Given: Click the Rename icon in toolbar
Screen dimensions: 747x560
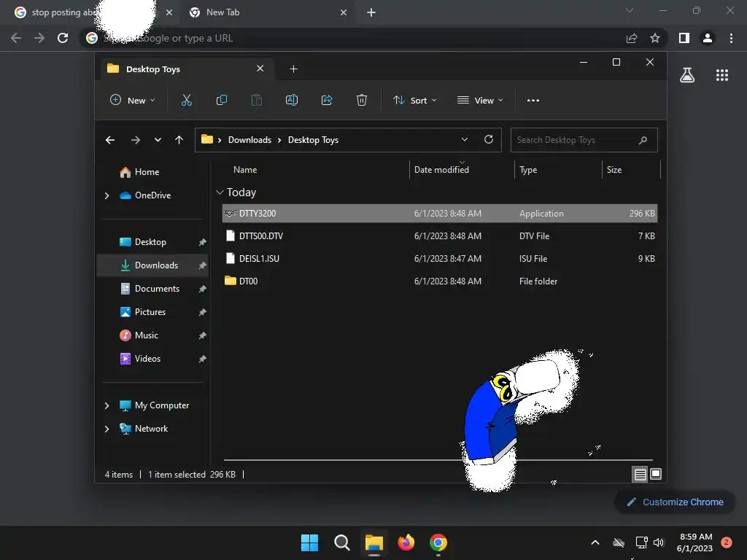Looking at the screenshot, I should [x=292, y=100].
